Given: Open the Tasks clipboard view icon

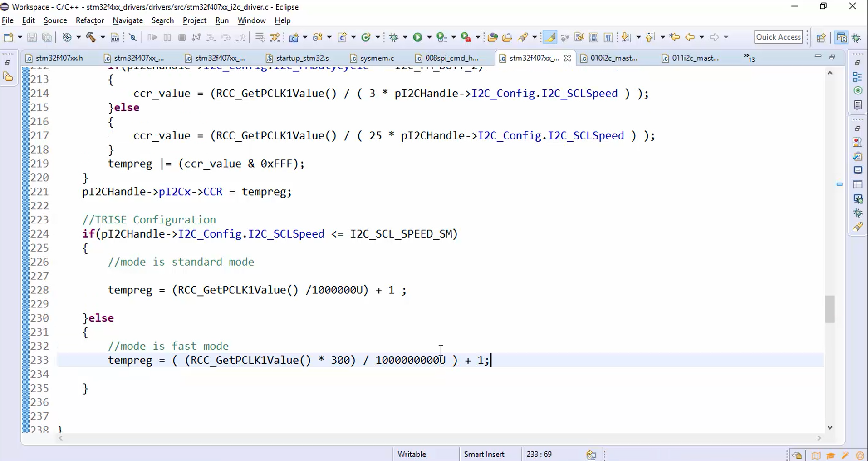Looking at the screenshot, I should pyautogui.click(x=858, y=156).
